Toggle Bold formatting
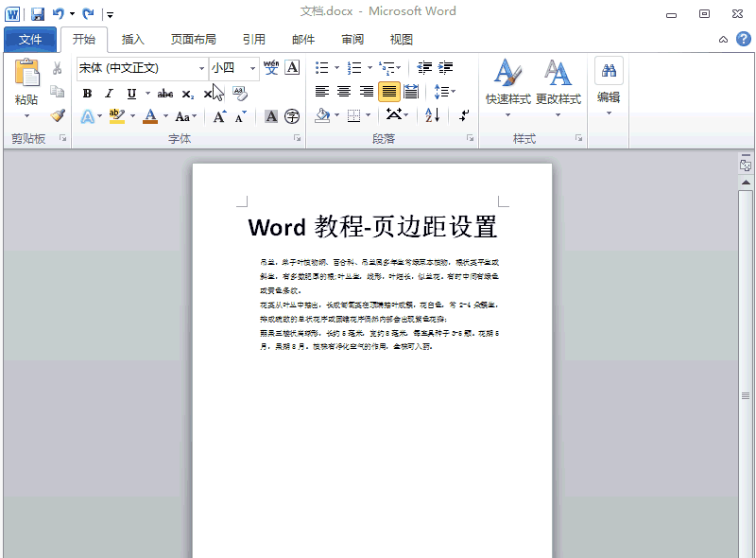The image size is (756, 558). pos(88,94)
